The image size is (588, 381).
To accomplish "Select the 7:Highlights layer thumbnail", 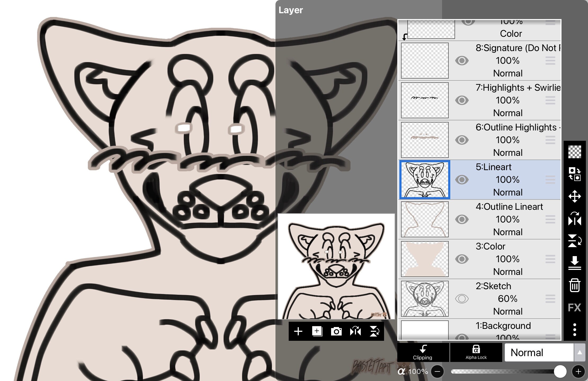I will [425, 100].
